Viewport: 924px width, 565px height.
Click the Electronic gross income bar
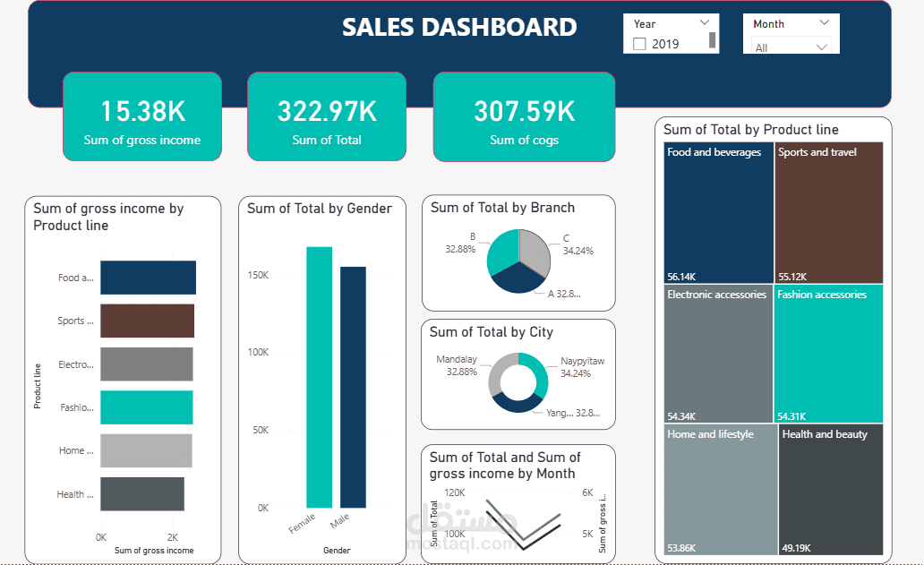[x=147, y=364]
